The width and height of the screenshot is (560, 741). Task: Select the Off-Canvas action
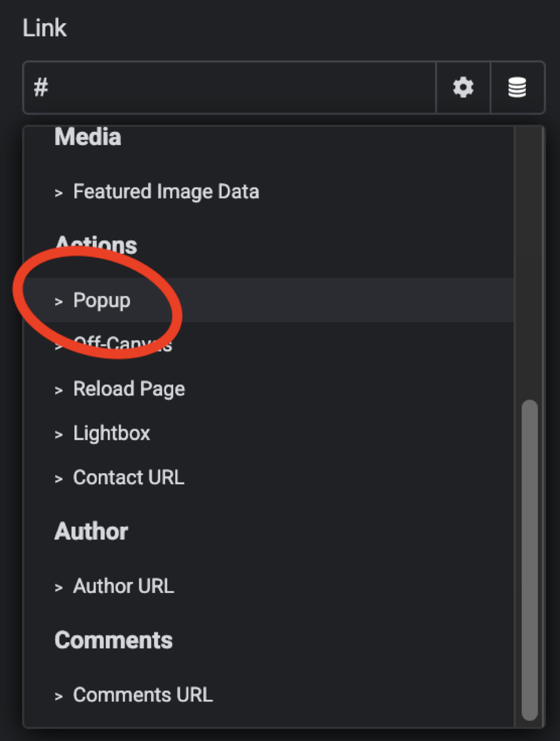123,344
